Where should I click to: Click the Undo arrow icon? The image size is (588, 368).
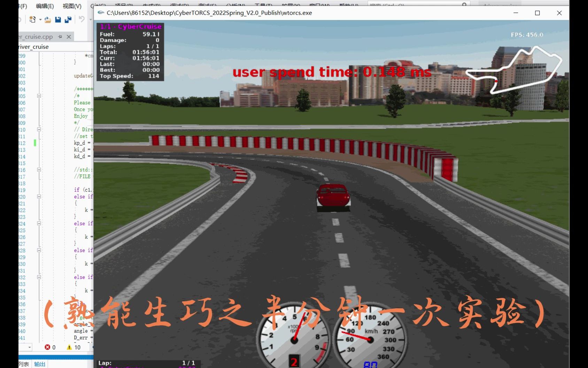[x=82, y=20]
